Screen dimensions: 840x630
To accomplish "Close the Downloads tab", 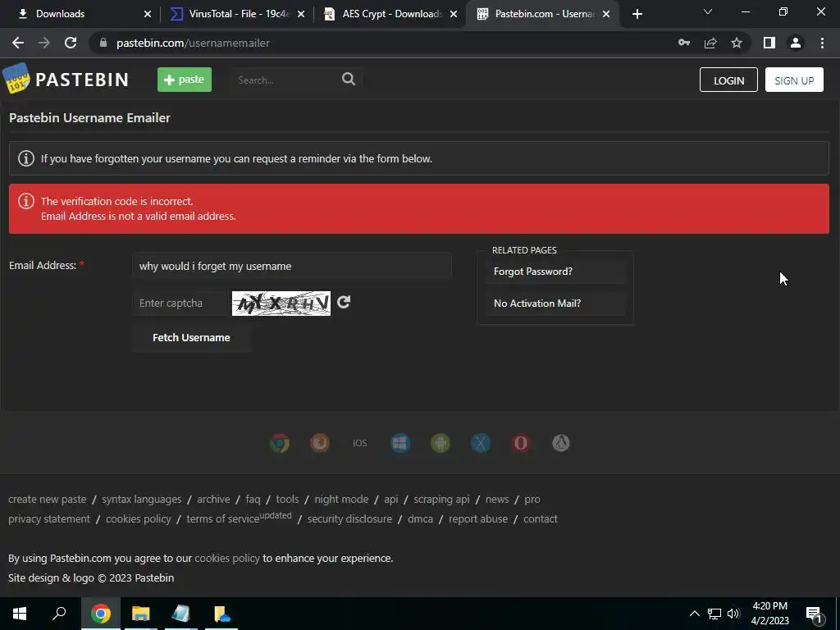I will (x=148, y=14).
